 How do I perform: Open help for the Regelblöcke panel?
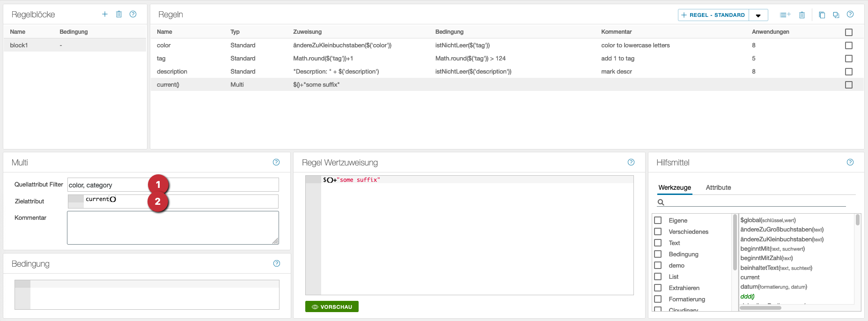tap(133, 14)
